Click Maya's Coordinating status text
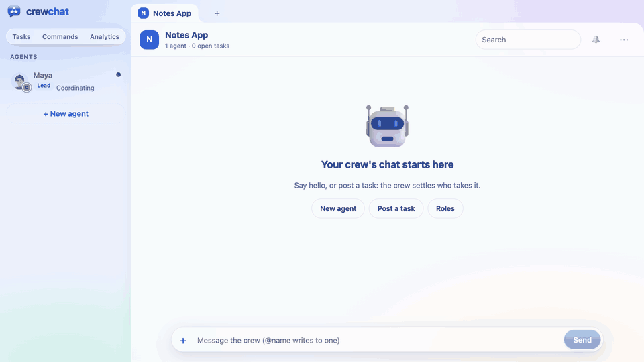The height and width of the screenshot is (362, 644). point(75,88)
